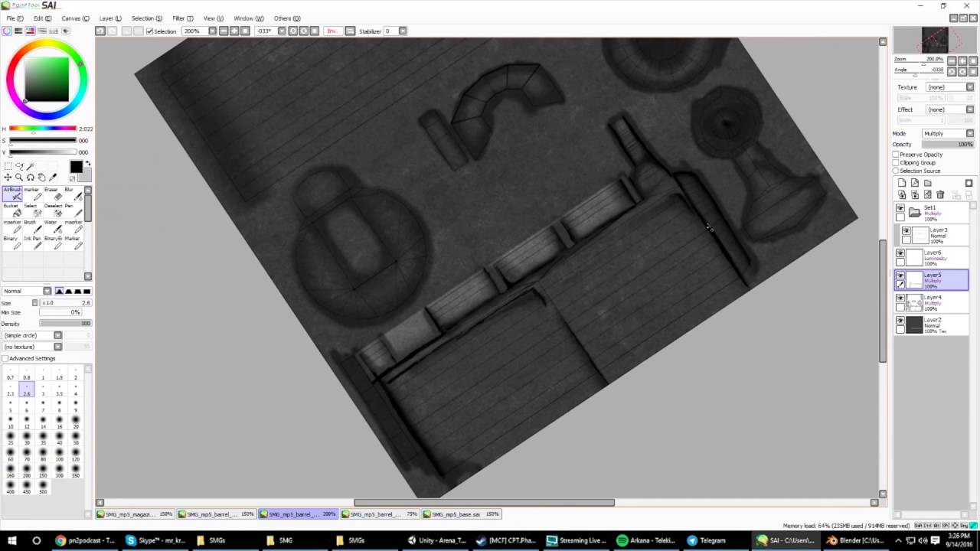
Task: Choose the rectangular selection tool
Action: click(x=8, y=166)
